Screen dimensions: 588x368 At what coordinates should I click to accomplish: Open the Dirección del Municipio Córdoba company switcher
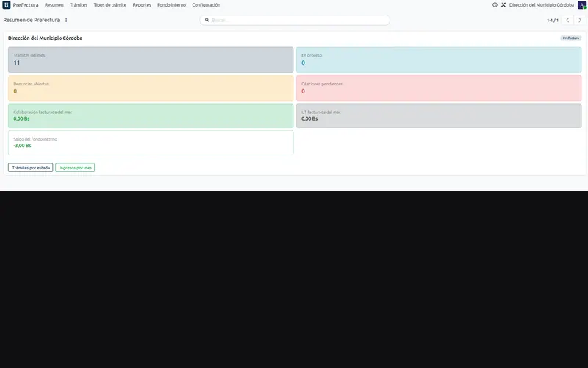pos(541,5)
